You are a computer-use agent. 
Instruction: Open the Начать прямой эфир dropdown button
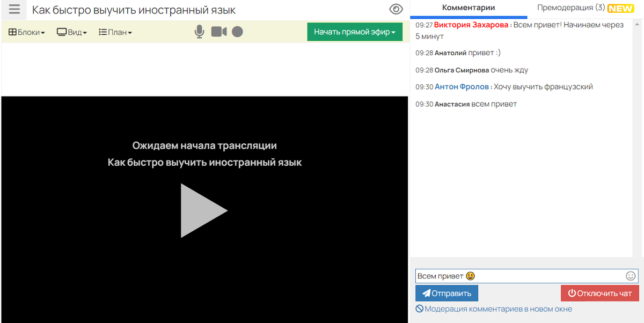(x=355, y=32)
